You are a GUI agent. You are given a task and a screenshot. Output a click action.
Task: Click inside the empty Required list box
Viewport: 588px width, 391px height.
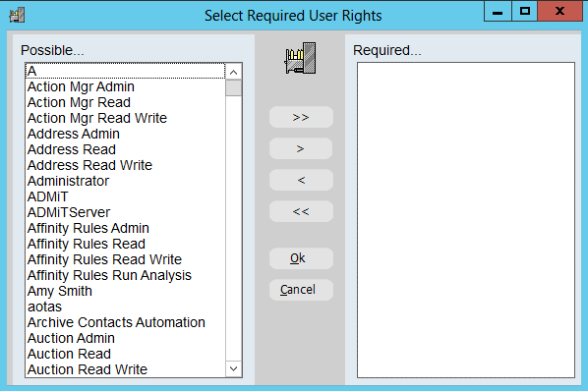tap(466, 220)
